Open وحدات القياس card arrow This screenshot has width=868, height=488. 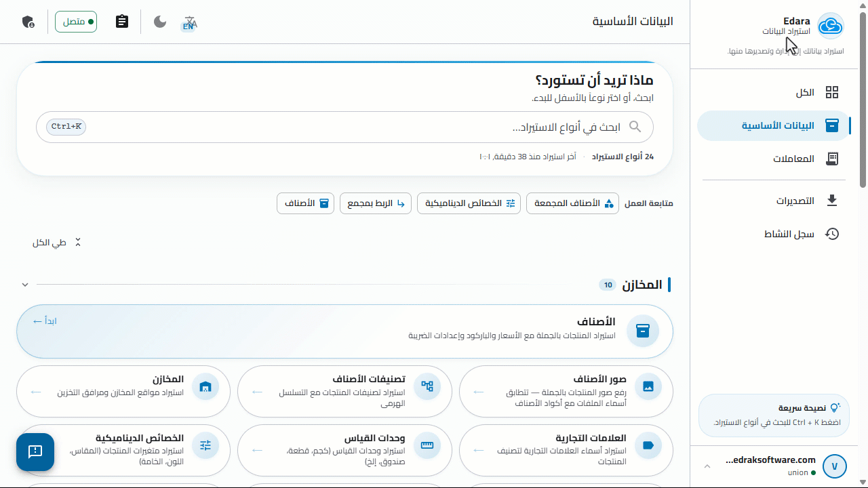click(x=258, y=450)
